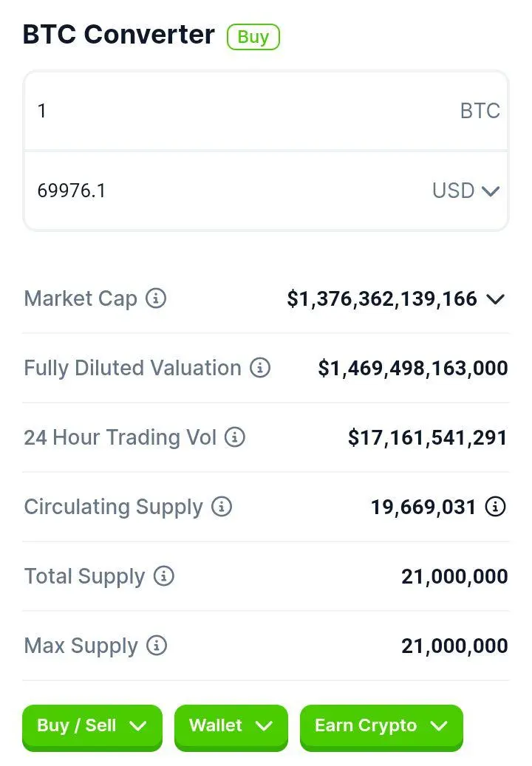Image resolution: width=532 pixels, height=766 pixels.
Task: Click the BTC currency label
Action: click(480, 111)
